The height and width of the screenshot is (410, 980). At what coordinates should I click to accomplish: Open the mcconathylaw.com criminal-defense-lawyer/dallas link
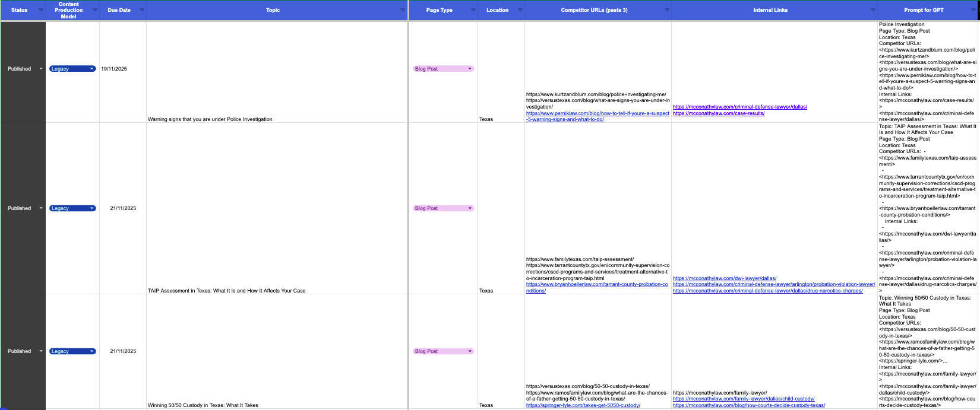point(740,107)
